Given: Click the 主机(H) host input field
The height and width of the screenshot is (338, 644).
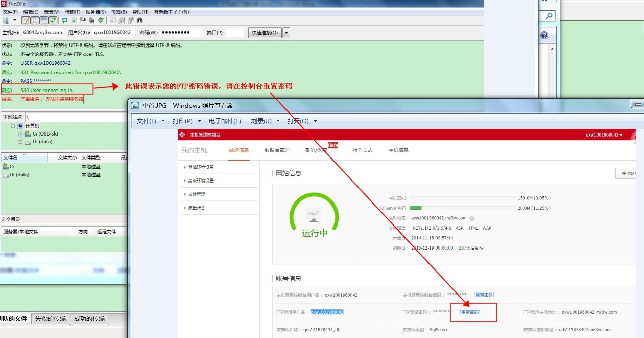Looking at the screenshot, I should pos(43,33).
